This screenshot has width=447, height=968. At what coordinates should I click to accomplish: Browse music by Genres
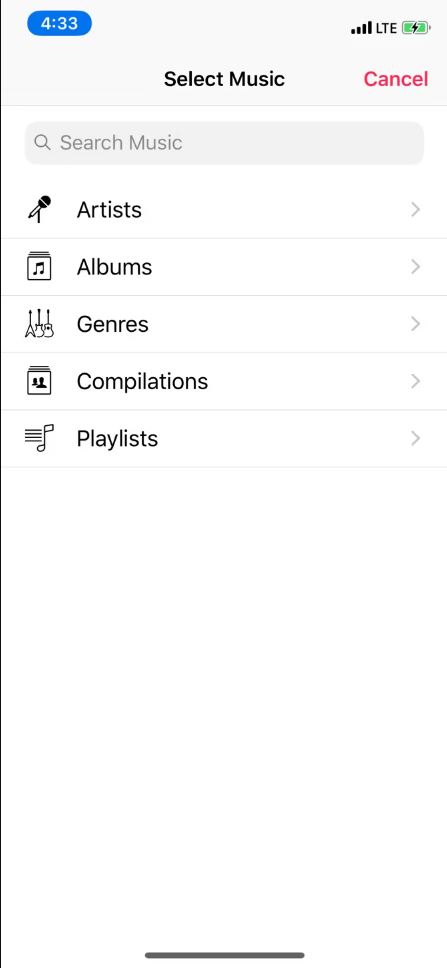[x=224, y=324]
